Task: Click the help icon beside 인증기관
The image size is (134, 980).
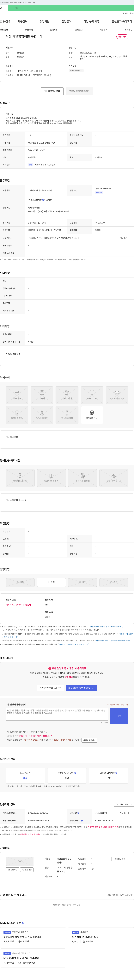Action: [78, 813]
